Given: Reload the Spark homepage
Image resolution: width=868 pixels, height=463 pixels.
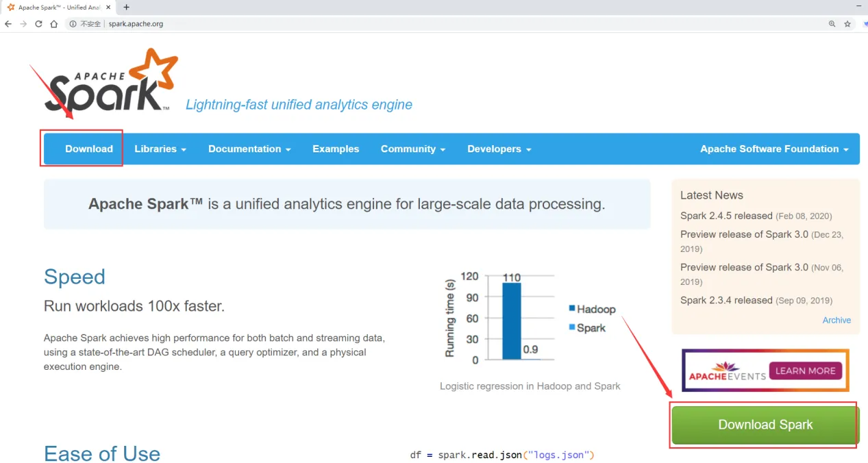Looking at the screenshot, I should [x=38, y=24].
